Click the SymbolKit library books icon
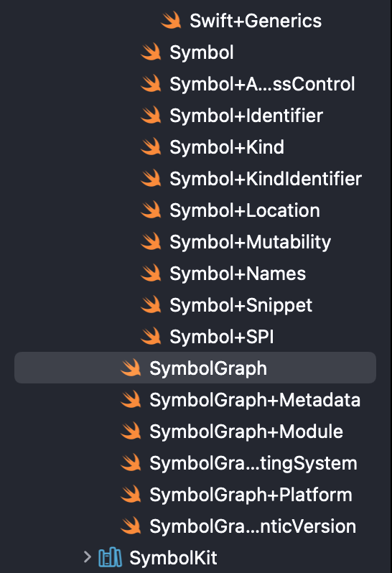The height and width of the screenshot is (573, 392). [x=110, y=557]
